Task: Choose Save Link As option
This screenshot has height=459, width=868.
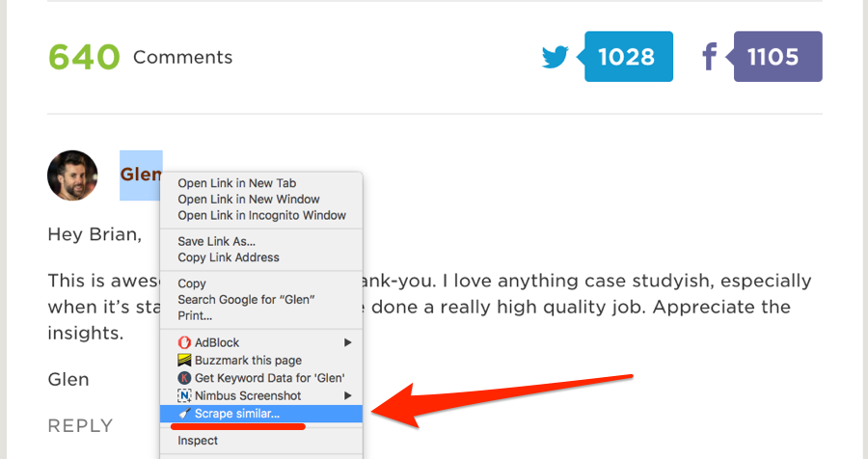Action: tap(216, 241)
